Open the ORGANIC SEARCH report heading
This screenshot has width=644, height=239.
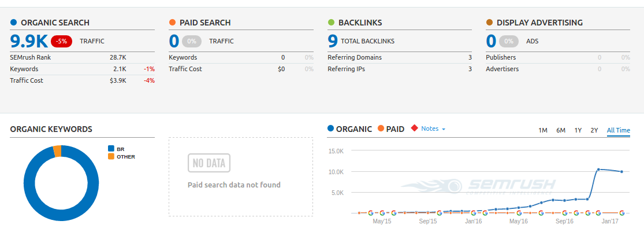(55, 23)
